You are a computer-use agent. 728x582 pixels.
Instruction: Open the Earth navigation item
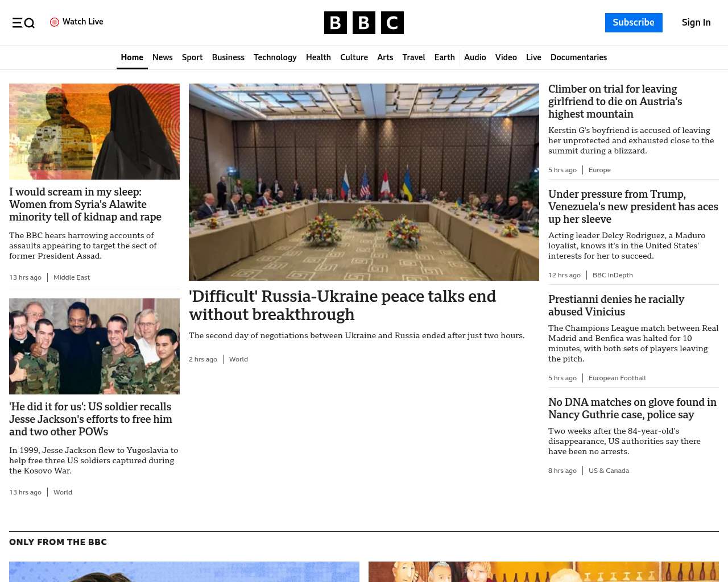444,57
